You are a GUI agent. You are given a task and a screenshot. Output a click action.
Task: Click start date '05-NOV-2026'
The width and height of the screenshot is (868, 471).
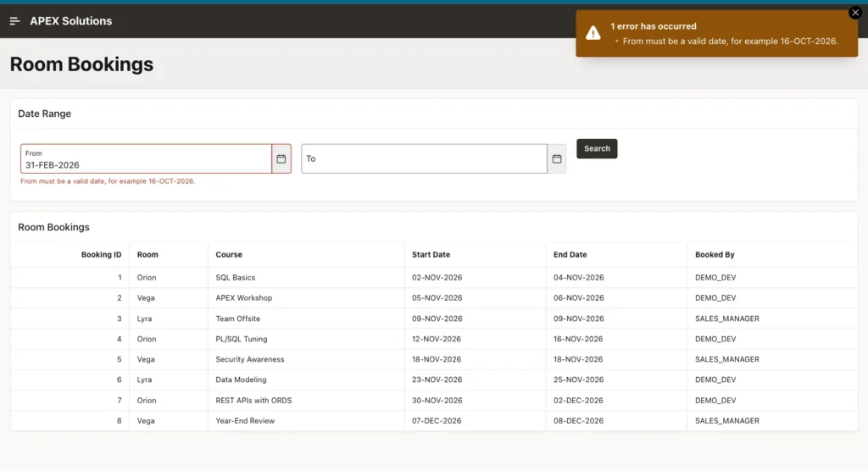tap(437, 298)
